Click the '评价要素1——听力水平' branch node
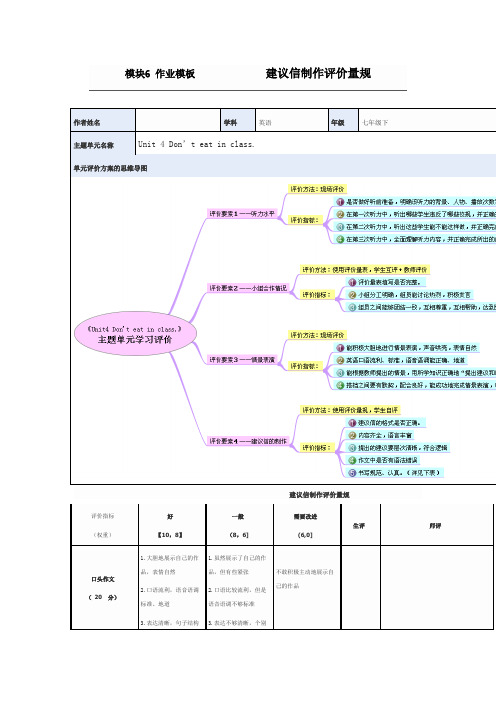This screenshot has width=496, height=702. click(242, 214)
